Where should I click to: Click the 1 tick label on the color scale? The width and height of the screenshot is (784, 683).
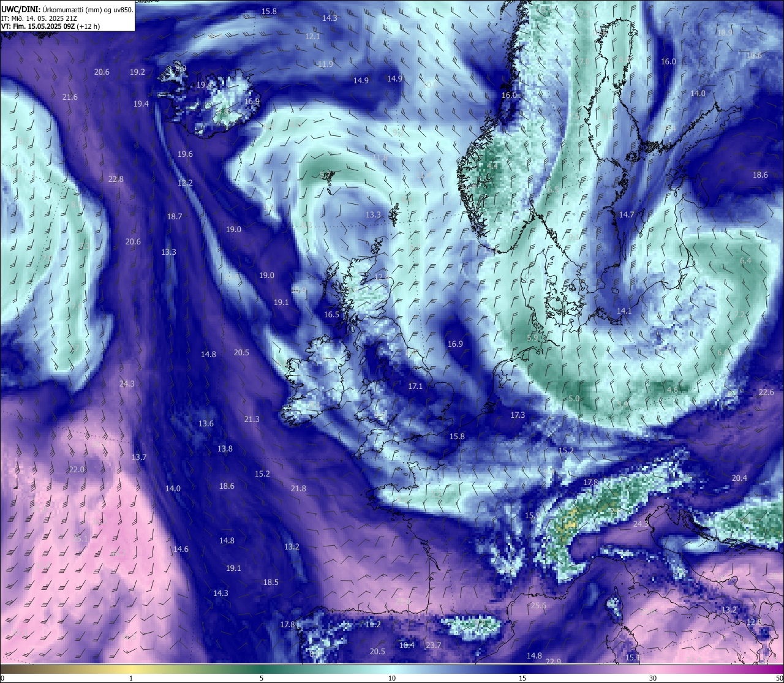coord(131,678)
